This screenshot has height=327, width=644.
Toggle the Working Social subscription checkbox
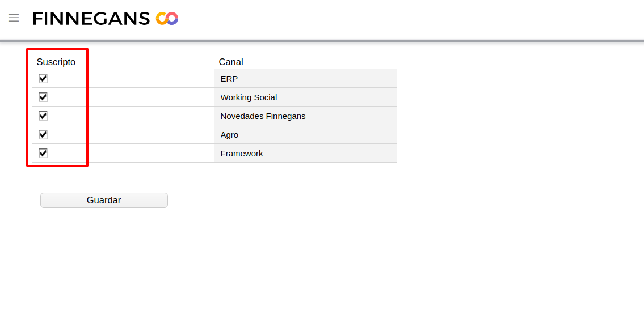pyautogui.click(x=43, y=97)
